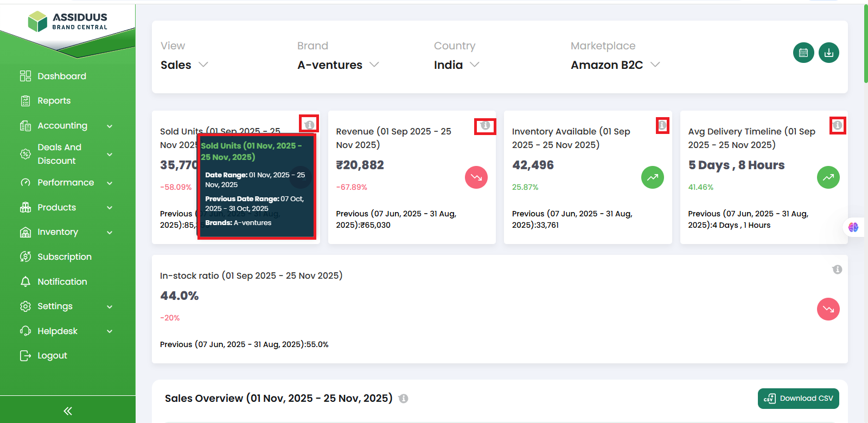Click the Inventory Available info icon
868x423 pixels.
click(662, 125)
